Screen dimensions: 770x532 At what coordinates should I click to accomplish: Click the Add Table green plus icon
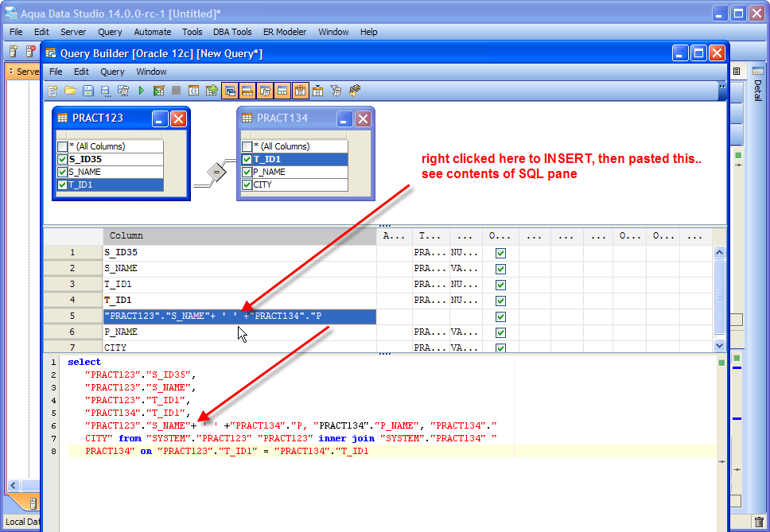coord(212,91)
